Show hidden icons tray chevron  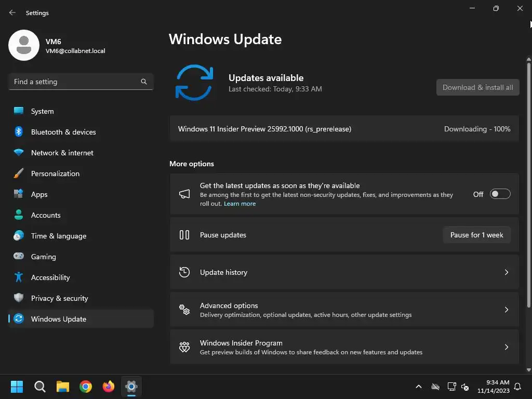[419, 387]
